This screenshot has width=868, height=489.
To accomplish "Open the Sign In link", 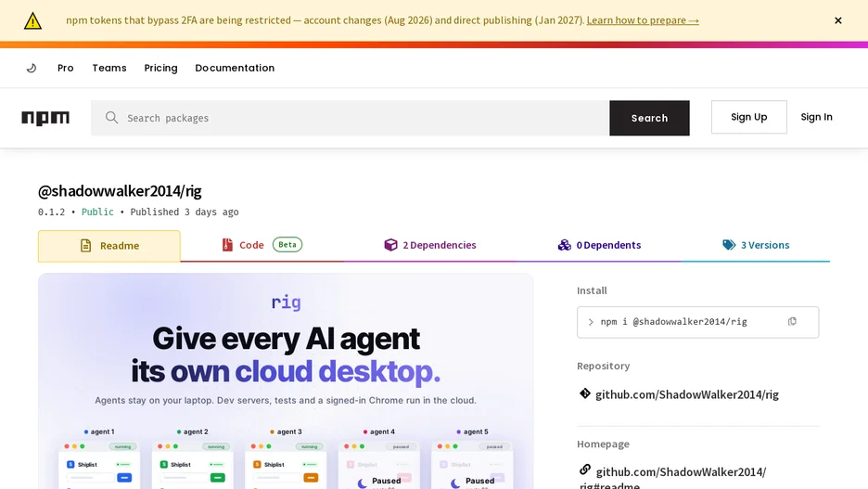I will coord(816,117).
